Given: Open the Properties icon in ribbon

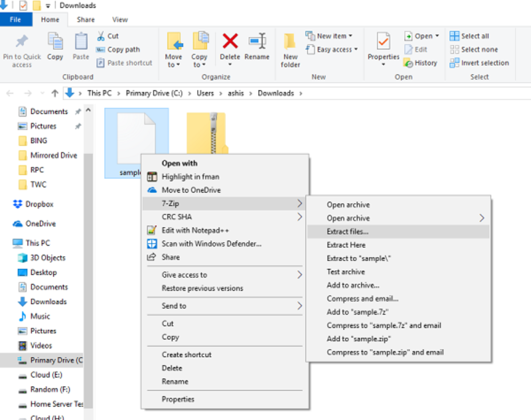Looking at the screenshot, I should point(383,42).
